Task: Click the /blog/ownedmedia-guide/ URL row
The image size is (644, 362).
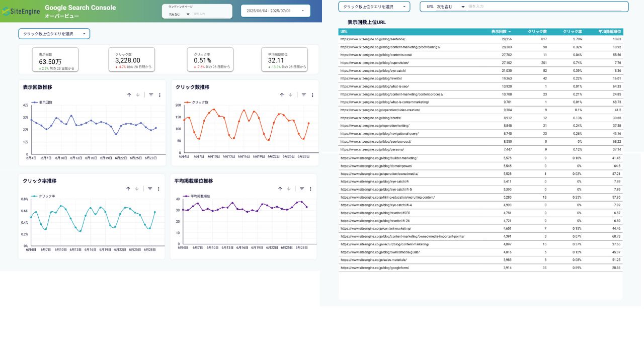Action: click(480, 252)
